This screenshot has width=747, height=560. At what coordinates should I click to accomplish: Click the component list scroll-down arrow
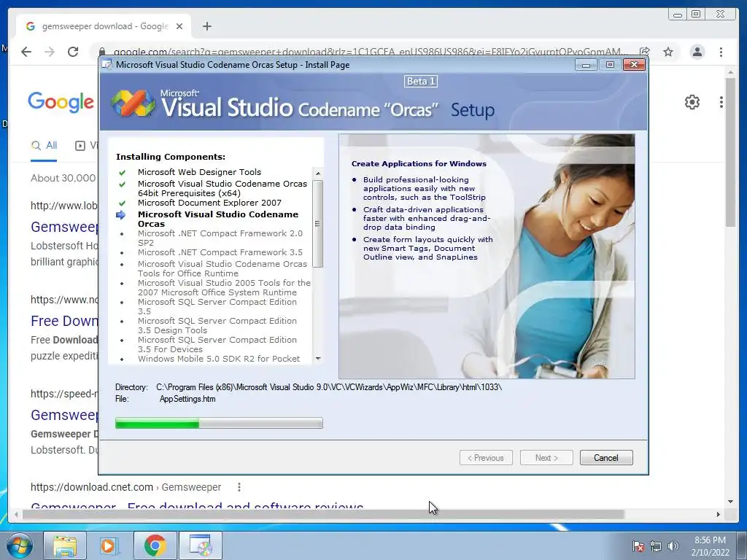[318, 359]
